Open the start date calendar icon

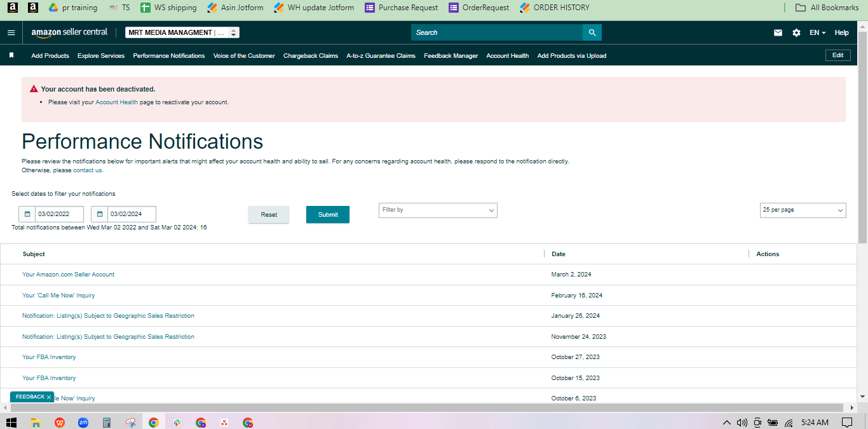tap(27, 214)
